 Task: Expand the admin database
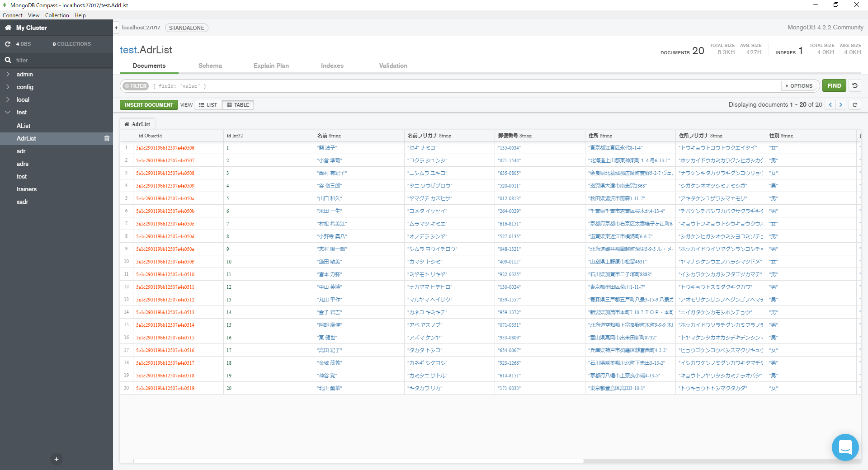coord(8,74)
